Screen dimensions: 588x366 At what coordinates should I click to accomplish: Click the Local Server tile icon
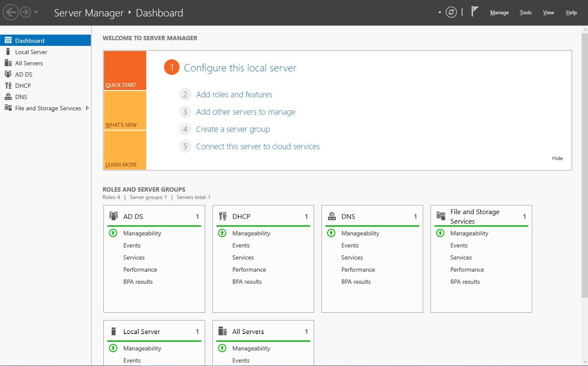tap(113, 331)
